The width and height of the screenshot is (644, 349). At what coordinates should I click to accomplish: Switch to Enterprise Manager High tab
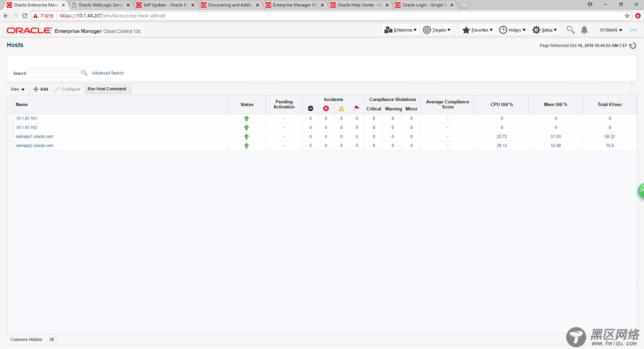pos(295,5)
